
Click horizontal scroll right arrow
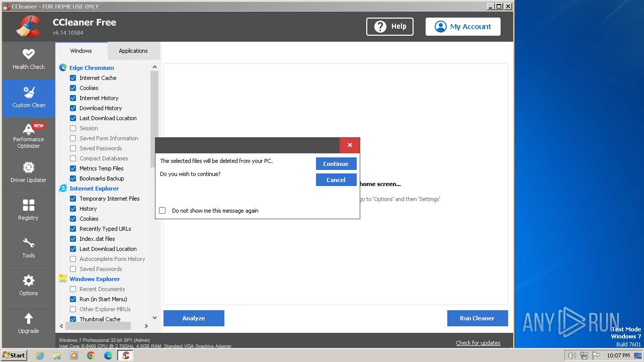tap(146, 326)
